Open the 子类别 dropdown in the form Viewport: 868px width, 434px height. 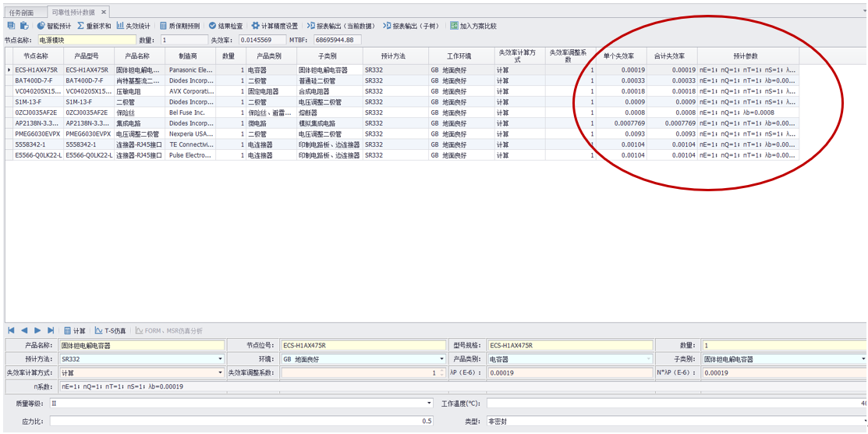(x=863, y=358)
